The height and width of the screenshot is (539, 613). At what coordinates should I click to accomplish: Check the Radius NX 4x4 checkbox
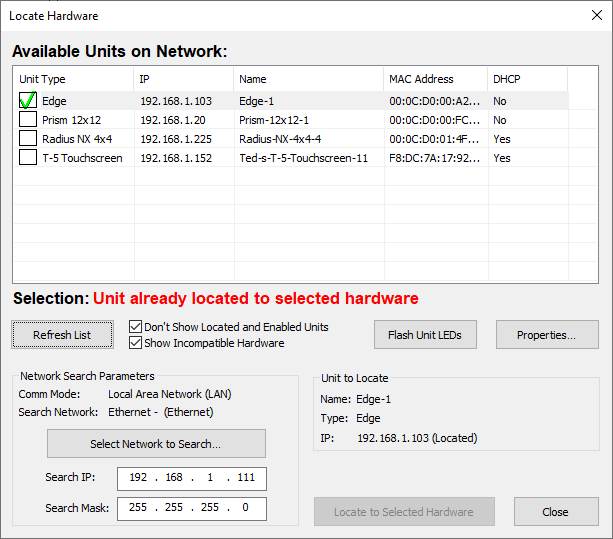tap(28, 138)
